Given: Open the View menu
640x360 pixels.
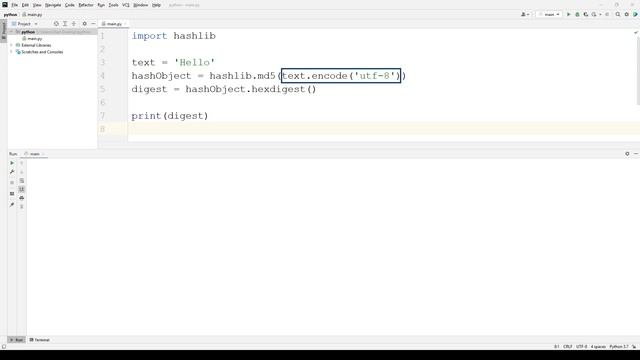Looking at the screenshot, I should pyautogui.click(x=37, y=5).
